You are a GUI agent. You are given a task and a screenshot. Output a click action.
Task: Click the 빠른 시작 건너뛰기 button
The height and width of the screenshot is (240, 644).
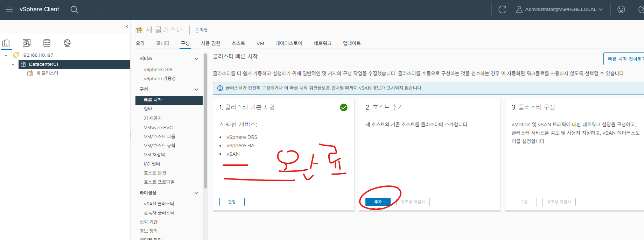(624, 59)
